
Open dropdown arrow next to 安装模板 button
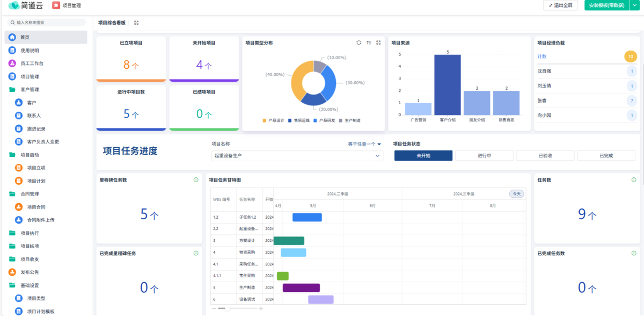(x=633, y=5)
